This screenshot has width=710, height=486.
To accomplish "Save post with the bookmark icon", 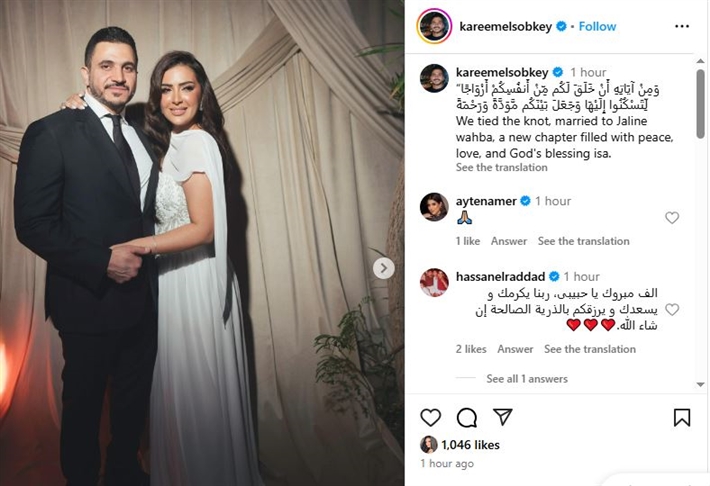I will tap(681, 418).
